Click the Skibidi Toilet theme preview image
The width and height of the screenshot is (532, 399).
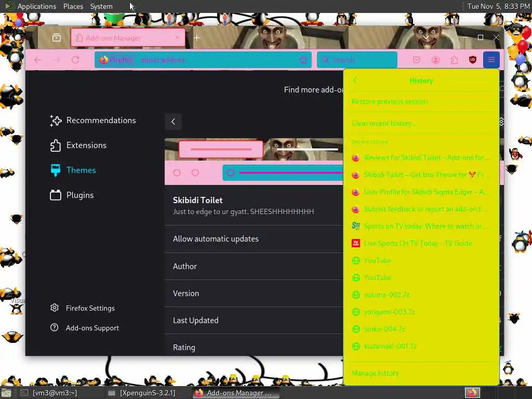coord(254,162)
